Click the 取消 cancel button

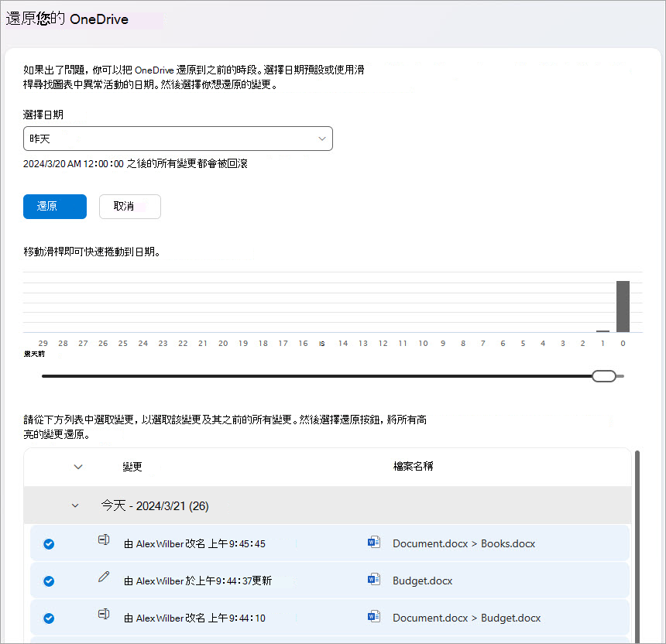(130, 207)
